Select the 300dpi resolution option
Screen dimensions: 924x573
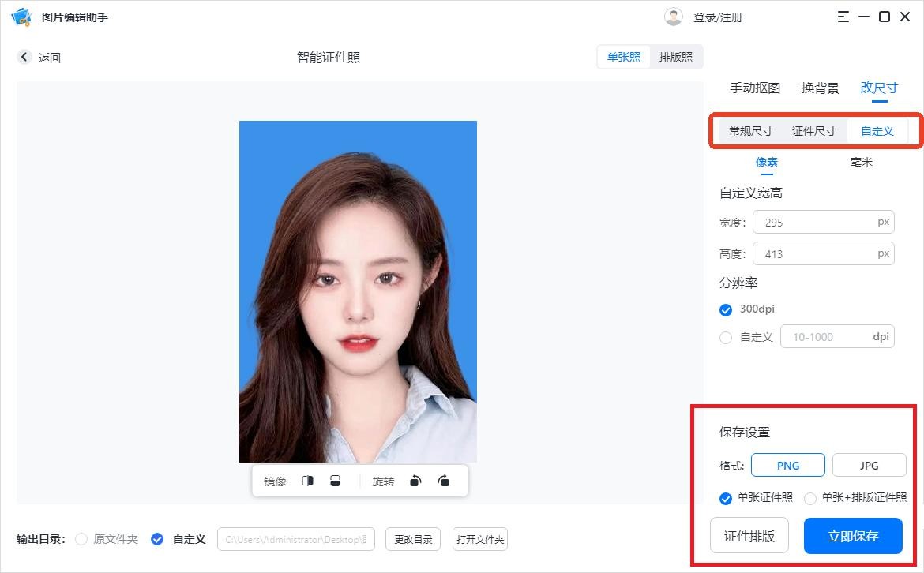click(726, 309)
